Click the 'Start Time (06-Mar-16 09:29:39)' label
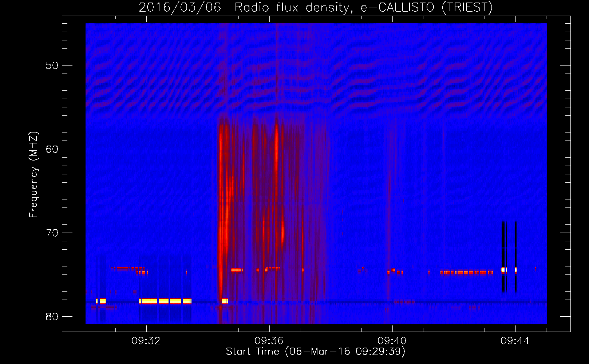The image size is (589, 364). click(316, 351)
